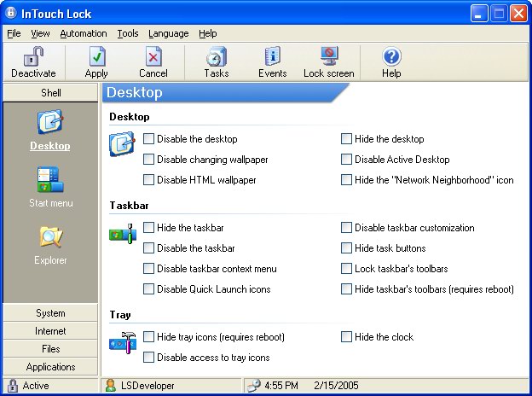The width and height of the screenshot is (532, 396).
Task: Click the 2/15/2005 date in the status bar
Action: (336, 386)
